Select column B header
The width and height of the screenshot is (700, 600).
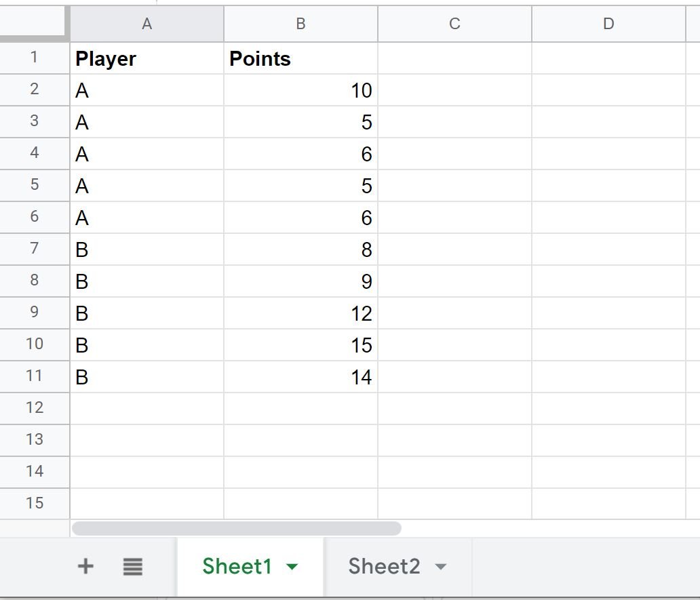tap(301, 24)
